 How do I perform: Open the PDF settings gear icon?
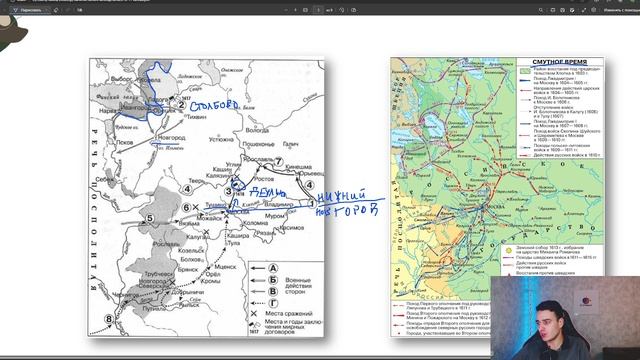(x=593, y=10)
